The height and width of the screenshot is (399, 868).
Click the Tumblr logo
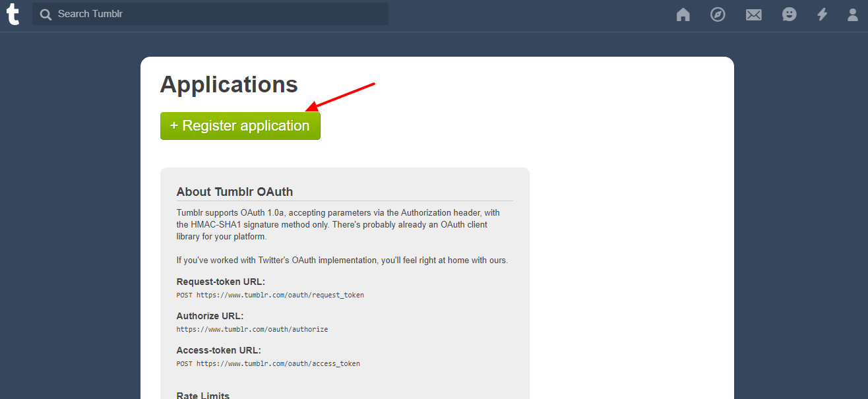[13, 14]
